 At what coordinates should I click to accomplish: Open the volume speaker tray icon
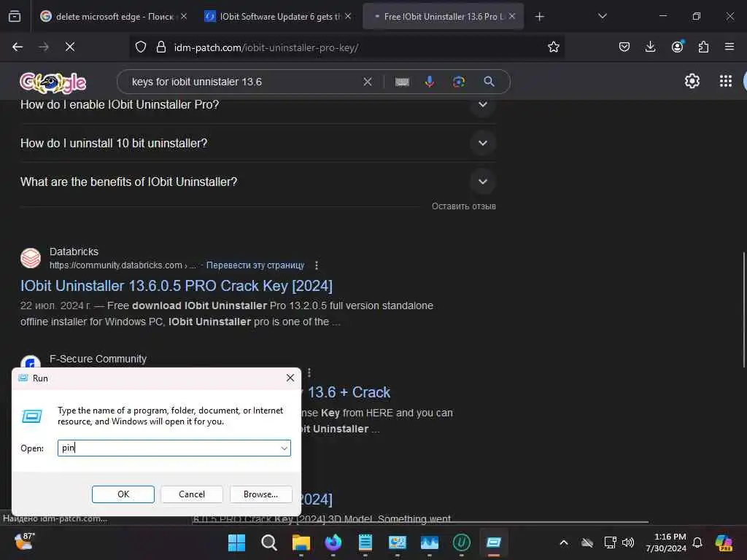click(x=628, y=542)
